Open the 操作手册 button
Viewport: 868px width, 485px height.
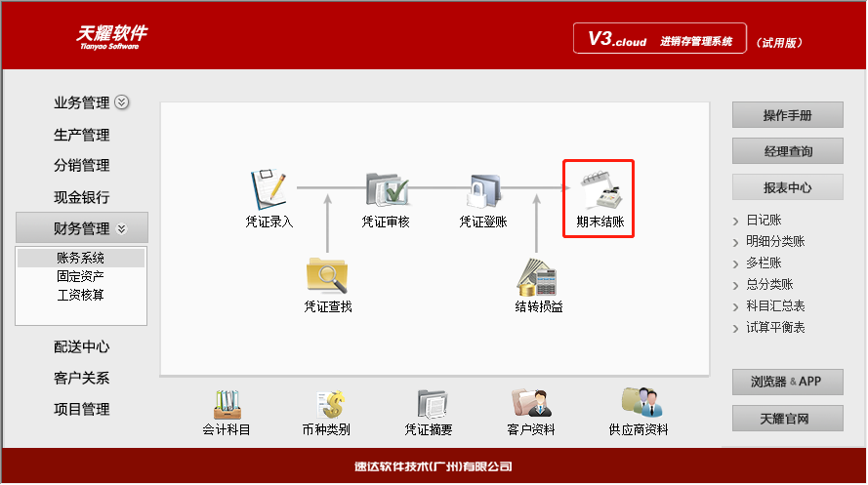point(787,115)
